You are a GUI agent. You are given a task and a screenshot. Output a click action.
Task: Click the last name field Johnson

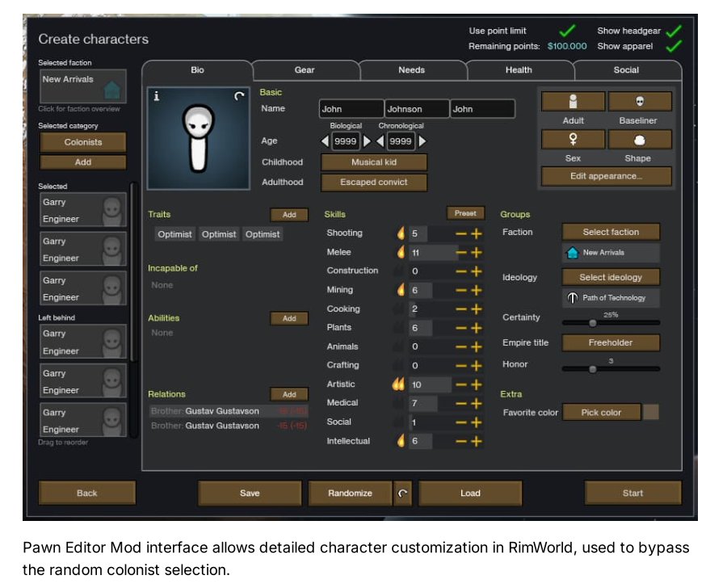[x=417, y=109]
